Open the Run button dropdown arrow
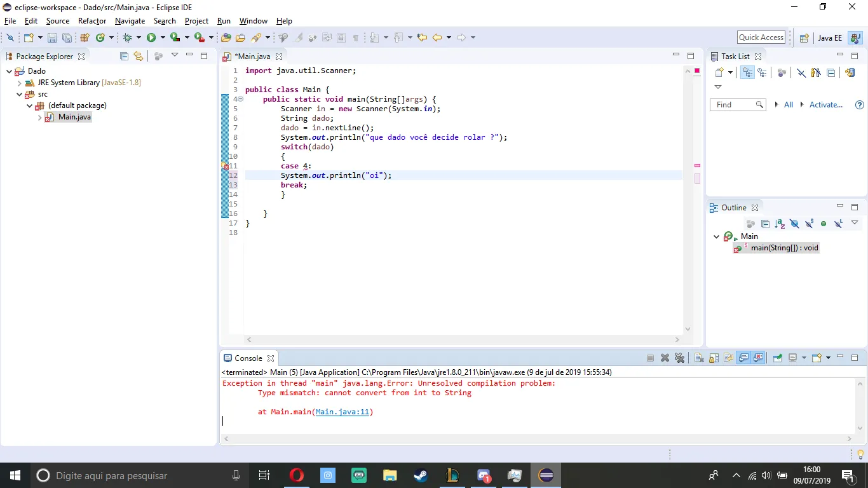This screenshot has height=488, width=868. click(x=162, y=37)
